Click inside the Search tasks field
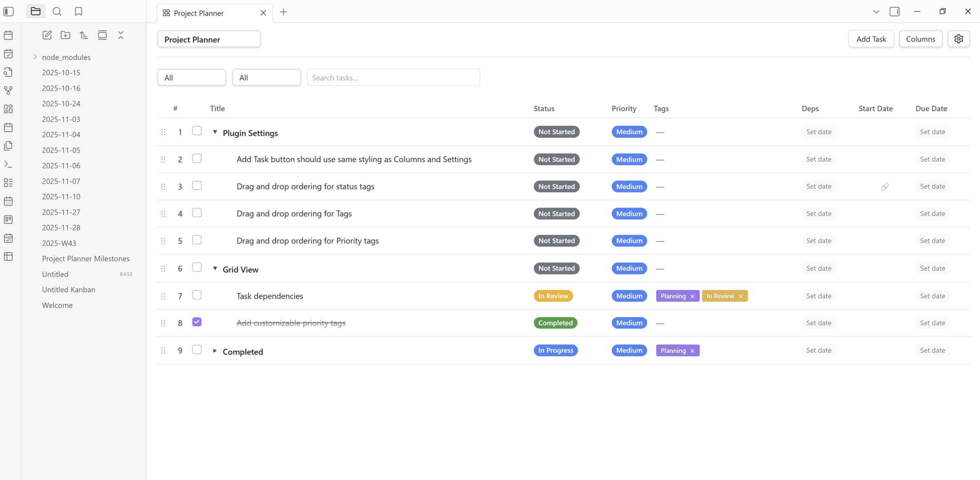 (393, 77)
